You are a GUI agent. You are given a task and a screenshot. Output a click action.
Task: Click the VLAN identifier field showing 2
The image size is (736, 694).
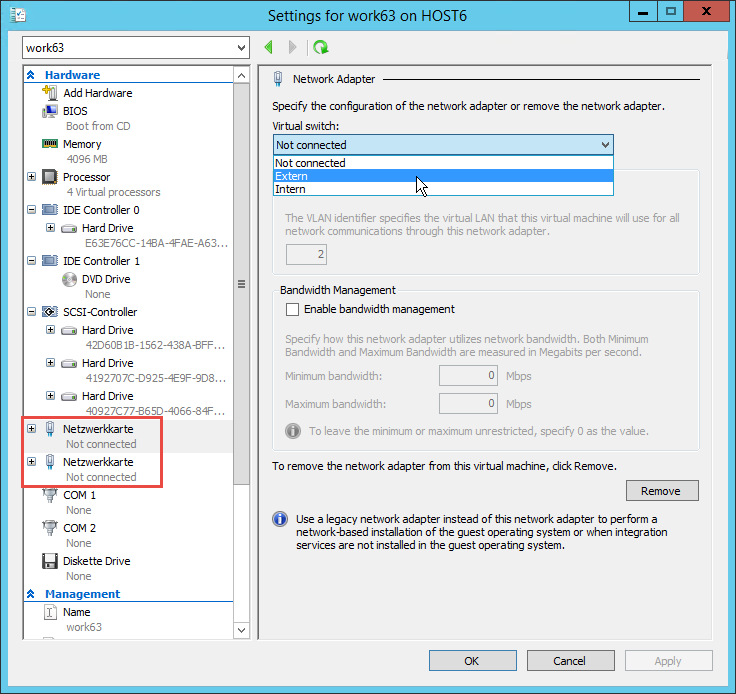coord(306,254)
